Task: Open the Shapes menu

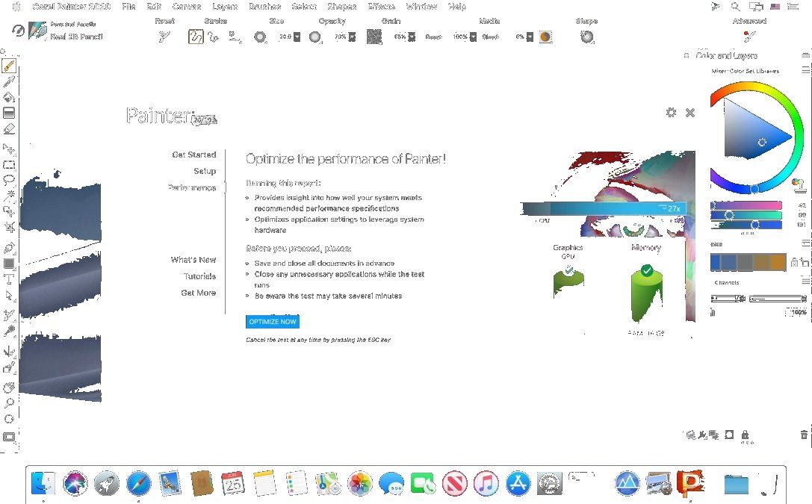Action: pos(342,6)
